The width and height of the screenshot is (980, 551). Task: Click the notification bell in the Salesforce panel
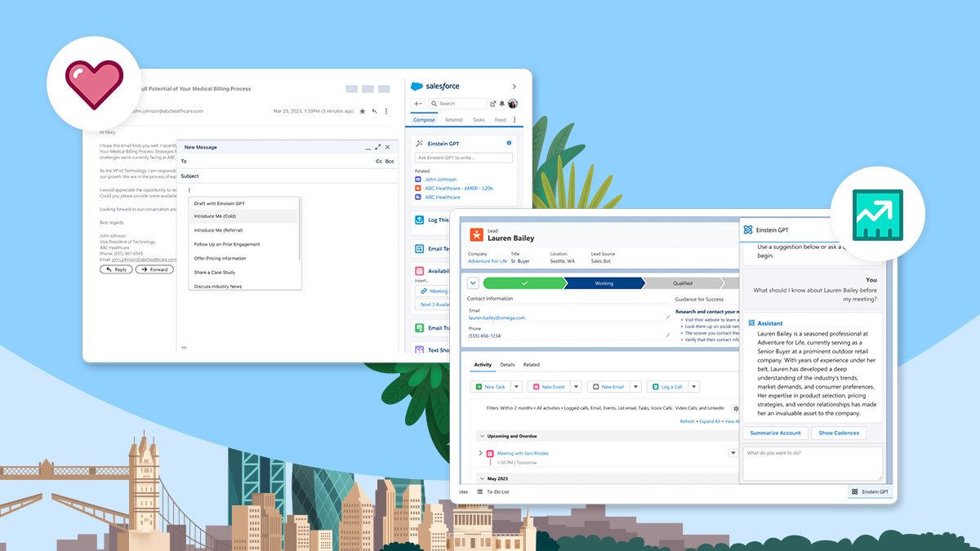pos(501,104)
